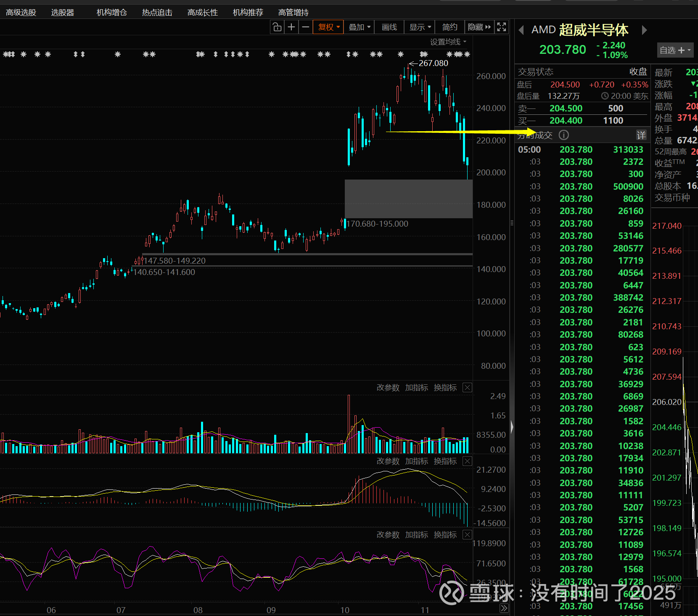Viewport: 698px width, 616px height.
Task: Open 显示 display dropdown
Action: 420,27
